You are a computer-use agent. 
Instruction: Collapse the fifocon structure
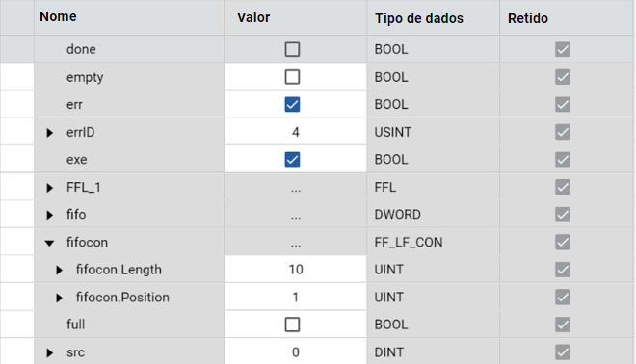point(49,244)
